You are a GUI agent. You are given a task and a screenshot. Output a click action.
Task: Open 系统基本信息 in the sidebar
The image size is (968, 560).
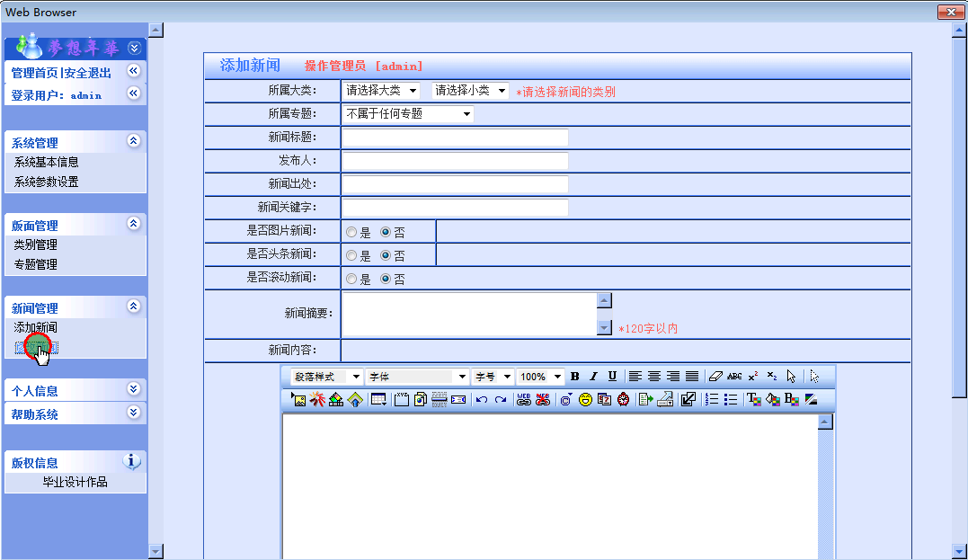[47, 163]
